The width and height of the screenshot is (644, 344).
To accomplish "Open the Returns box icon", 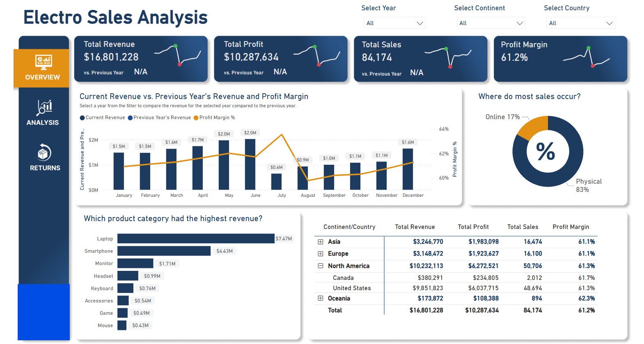I will coord(44,152).
